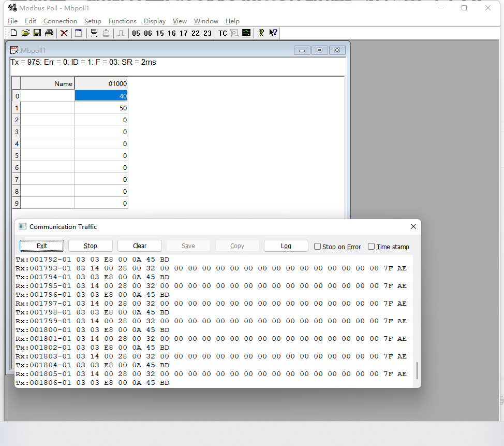Open the real-time chart icon

(246, 33)
